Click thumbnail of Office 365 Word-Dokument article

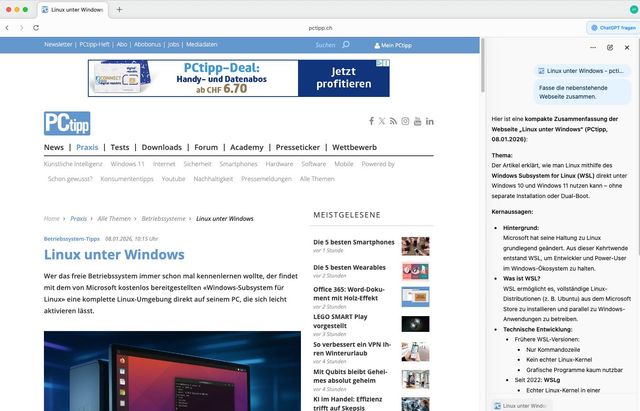pyautogui.click(x=415, y=297)
